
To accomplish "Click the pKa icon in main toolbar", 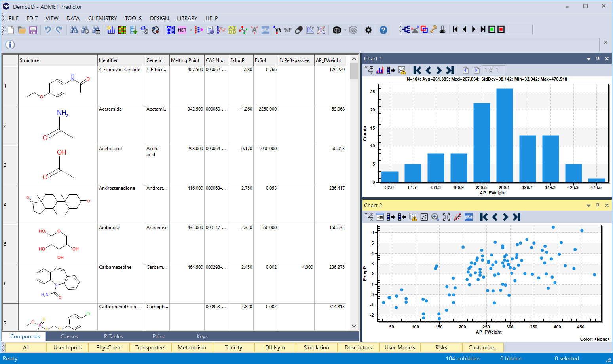I will 266,30.
